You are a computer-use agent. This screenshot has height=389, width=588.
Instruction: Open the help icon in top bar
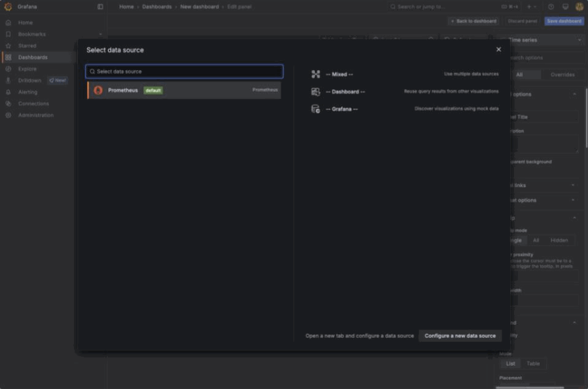[551, 7]
